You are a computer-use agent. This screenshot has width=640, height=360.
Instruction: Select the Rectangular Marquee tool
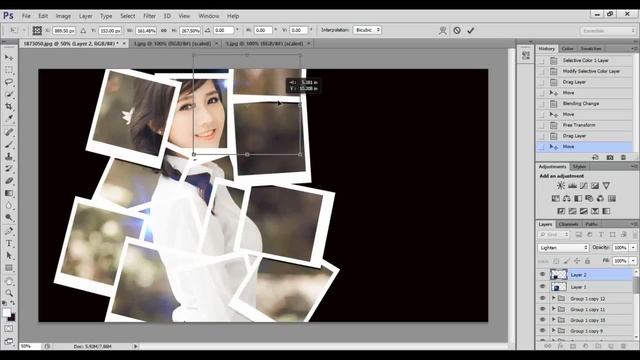9,70
